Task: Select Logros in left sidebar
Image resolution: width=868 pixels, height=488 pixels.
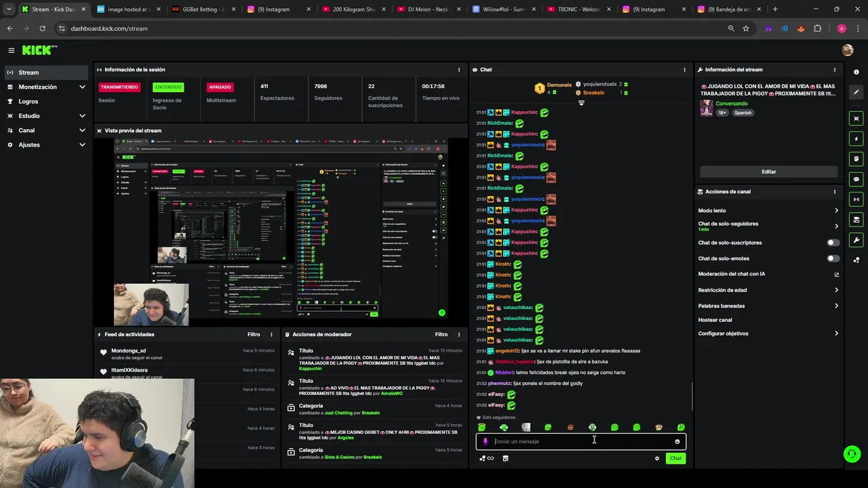Action: coord(46,102)
